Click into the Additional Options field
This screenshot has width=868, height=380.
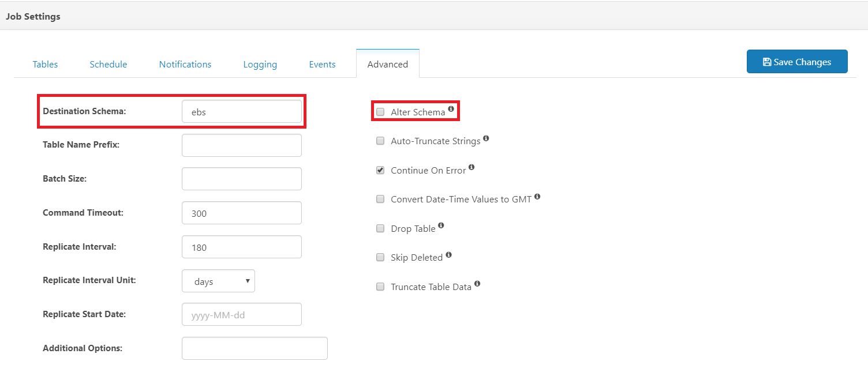[255, 348]
